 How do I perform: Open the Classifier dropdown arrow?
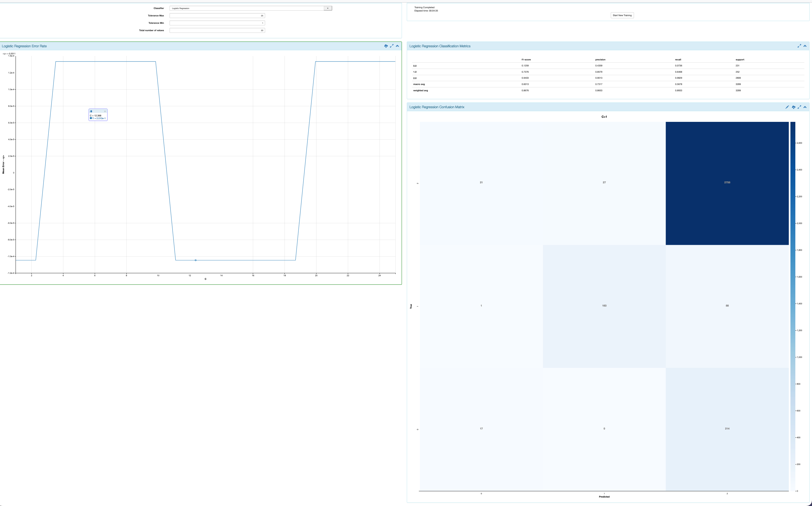coord(328,8)
